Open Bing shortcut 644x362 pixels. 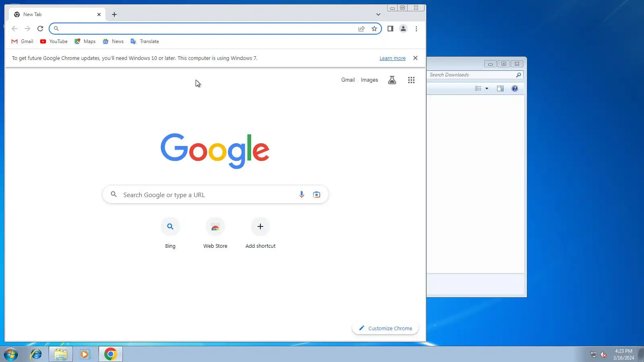coord(170,233)
